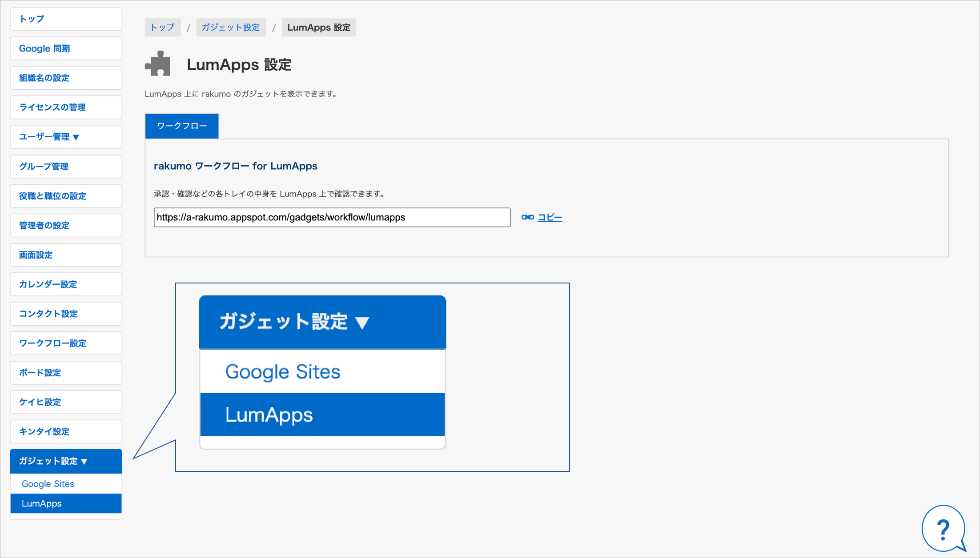Open コンタクト設定 sidebar item
980x558 pixels.
66,314
